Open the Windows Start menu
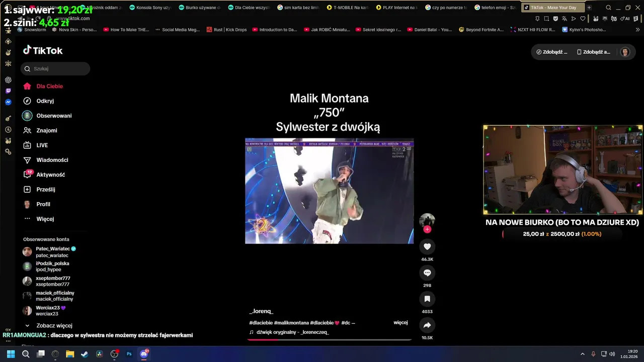Viewport: 644px width, 362px height. pyautogui.click(x=11, y=354)
